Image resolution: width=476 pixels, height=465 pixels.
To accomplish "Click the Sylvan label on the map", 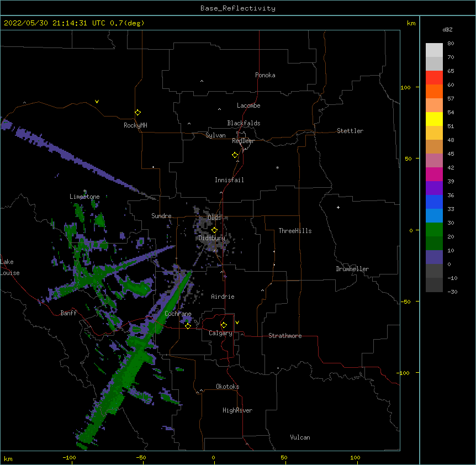I will (215, 135).
